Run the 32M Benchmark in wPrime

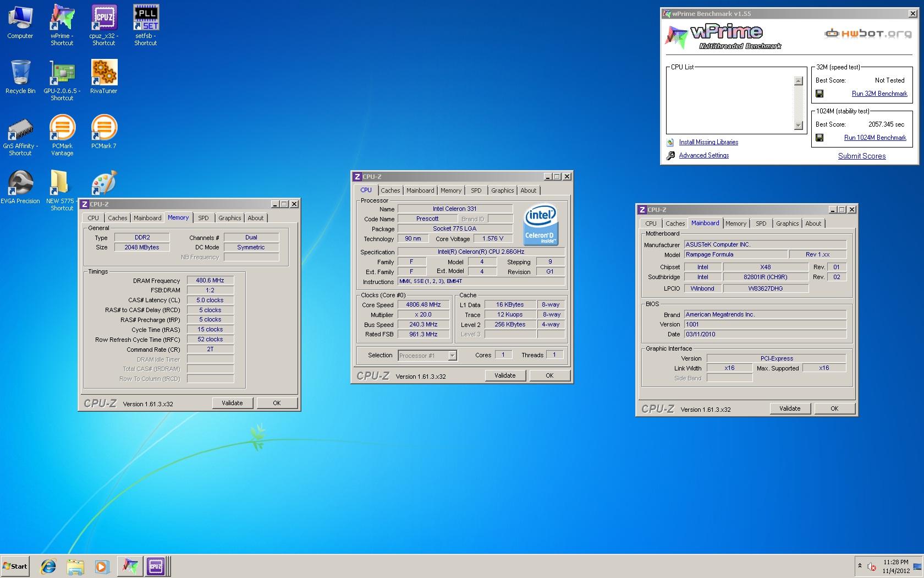(x=879, y=94)
